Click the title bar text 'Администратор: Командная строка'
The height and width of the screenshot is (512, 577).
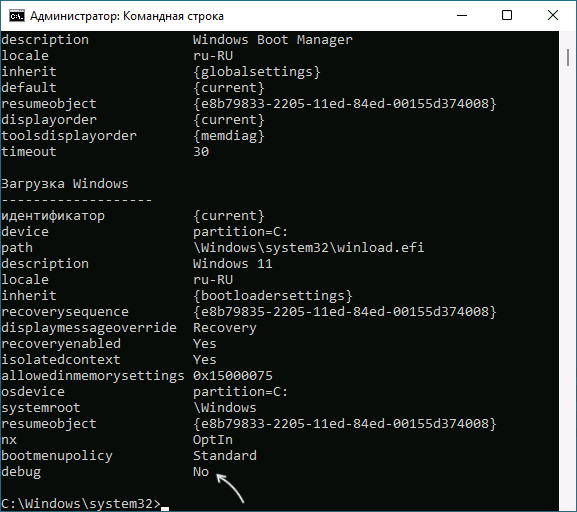(127, 16)
